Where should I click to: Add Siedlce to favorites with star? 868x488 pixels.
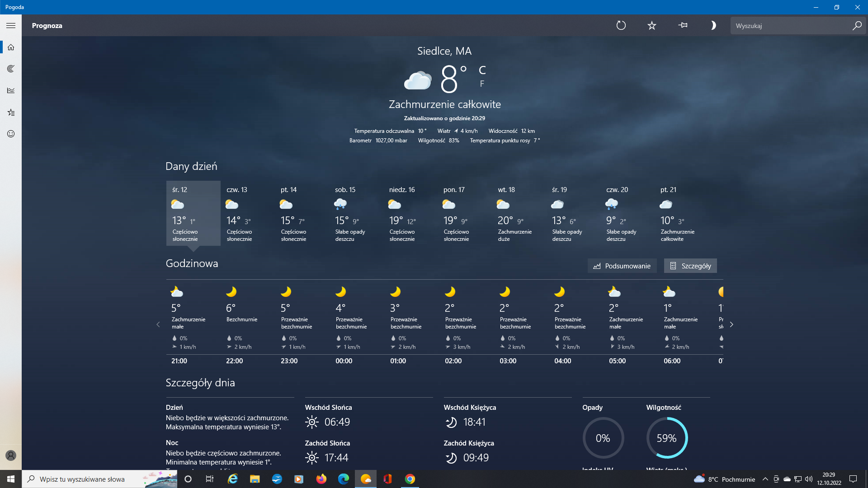(651, 26)
